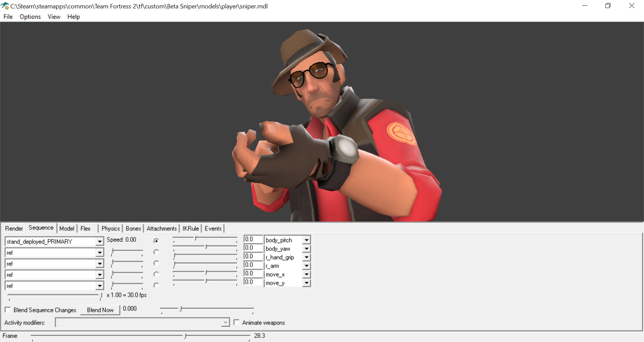Open the body_pitch pose parameter dropdown
Viewport: 644px width, 342px height.
point(306,240)
